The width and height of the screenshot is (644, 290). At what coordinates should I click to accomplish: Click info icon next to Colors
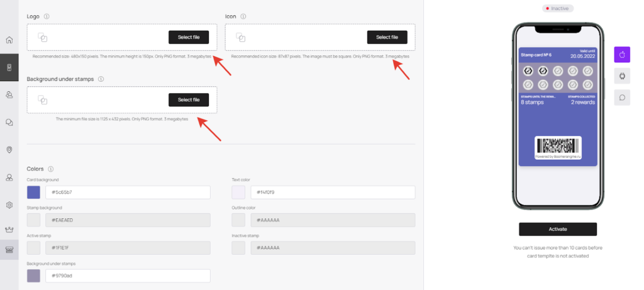[50, 169]
